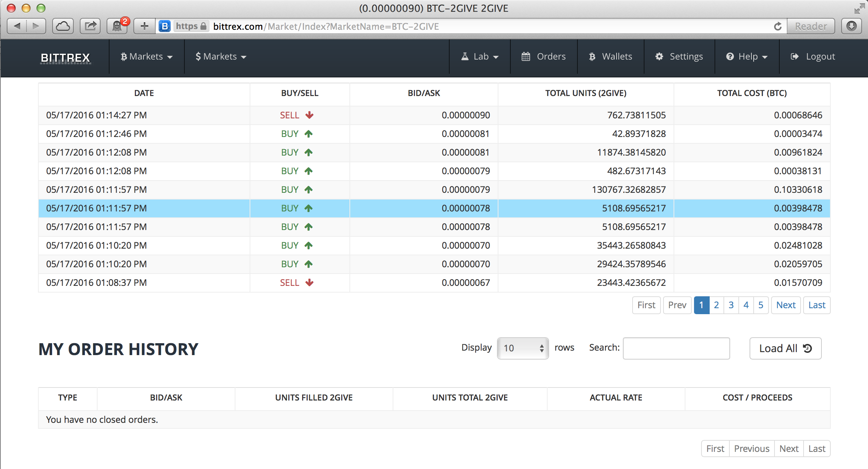Viewport: 868px width, 469px height.
Task: Open the Wallets page
Action: pyautogui.click(x=611, y=57)
